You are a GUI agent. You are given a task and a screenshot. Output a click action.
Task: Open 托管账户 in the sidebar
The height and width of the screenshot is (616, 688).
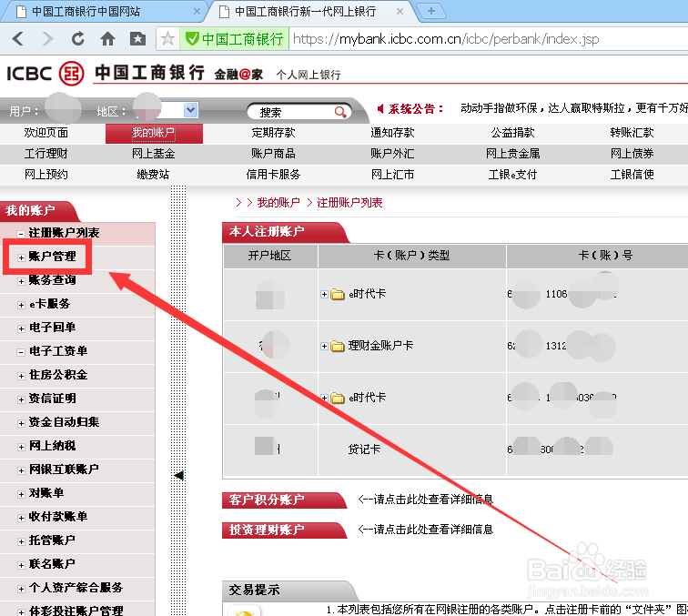52,540
